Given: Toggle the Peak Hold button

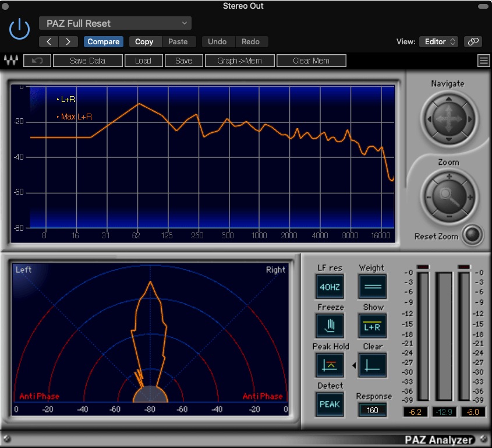Looking at the screenshot, I should pos(330,365).
